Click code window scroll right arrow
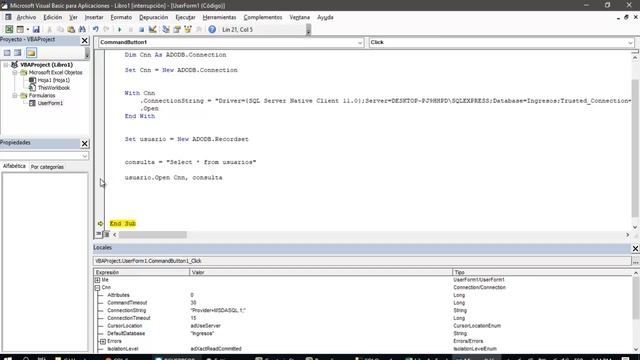 tap(627, 235)
